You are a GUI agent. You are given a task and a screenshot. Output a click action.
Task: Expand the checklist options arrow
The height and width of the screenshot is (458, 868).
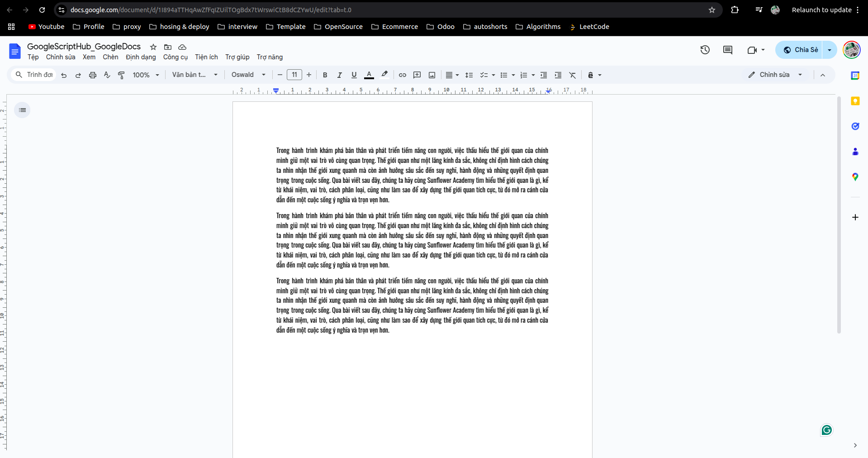(493, 75)
